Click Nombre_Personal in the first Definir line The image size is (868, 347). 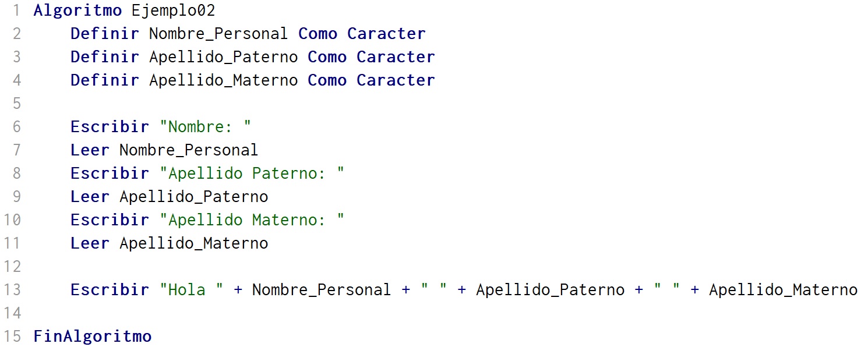[x=218, y=34]
